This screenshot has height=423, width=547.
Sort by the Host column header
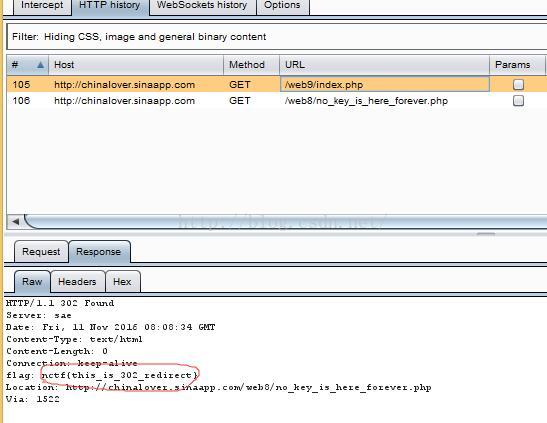[x=136, y=65]
